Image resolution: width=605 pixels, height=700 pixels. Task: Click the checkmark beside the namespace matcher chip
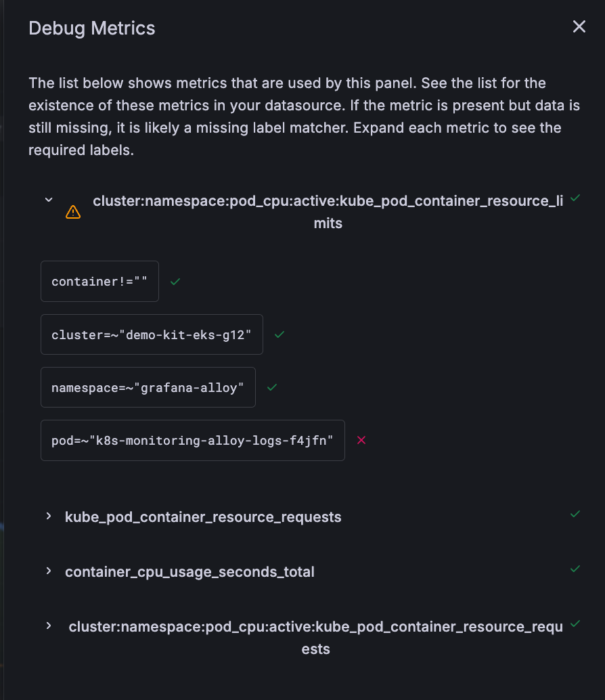[271, 387]
